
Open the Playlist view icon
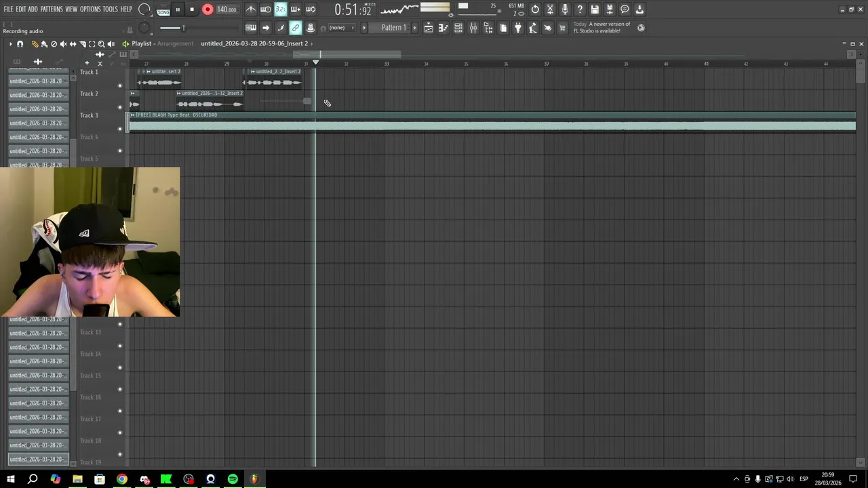pos(429,28)
